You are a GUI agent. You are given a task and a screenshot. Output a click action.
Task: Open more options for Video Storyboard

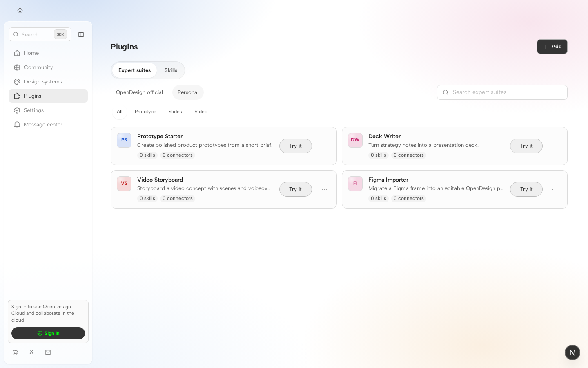click(x=324, y=189)
